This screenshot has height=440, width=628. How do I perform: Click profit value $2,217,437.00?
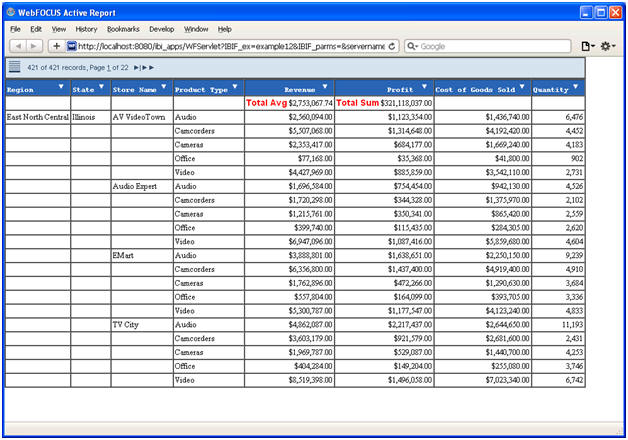point(410,325)
